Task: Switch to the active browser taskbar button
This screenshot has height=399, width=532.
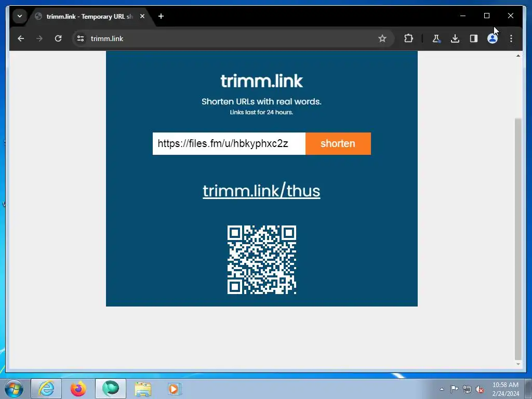Action: 111,389
